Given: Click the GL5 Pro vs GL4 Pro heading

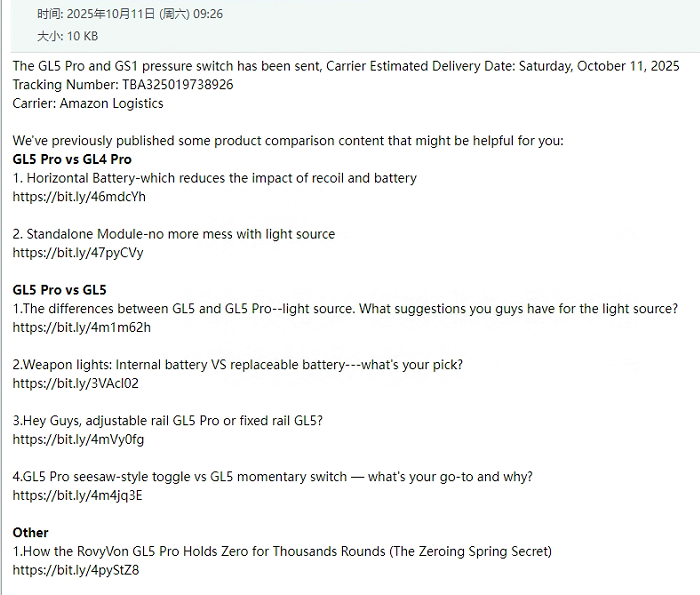Looking at the screenshot, I should 72,159.
